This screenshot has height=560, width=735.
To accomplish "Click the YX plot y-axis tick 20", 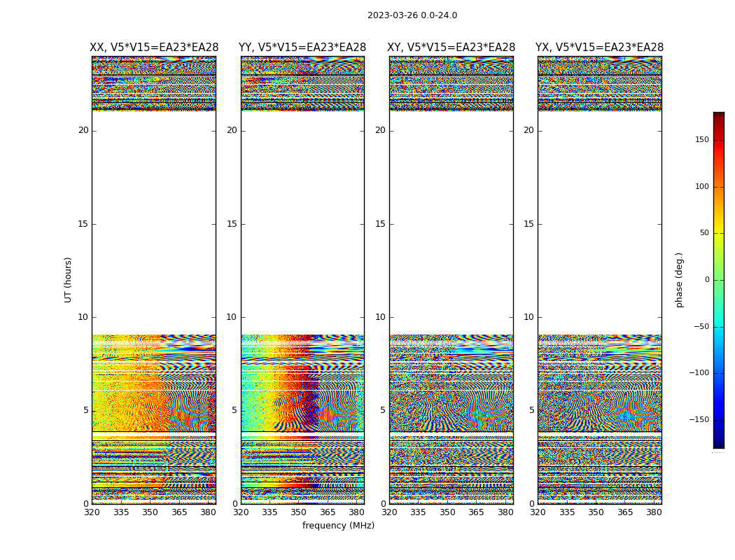I will point(528,130).
